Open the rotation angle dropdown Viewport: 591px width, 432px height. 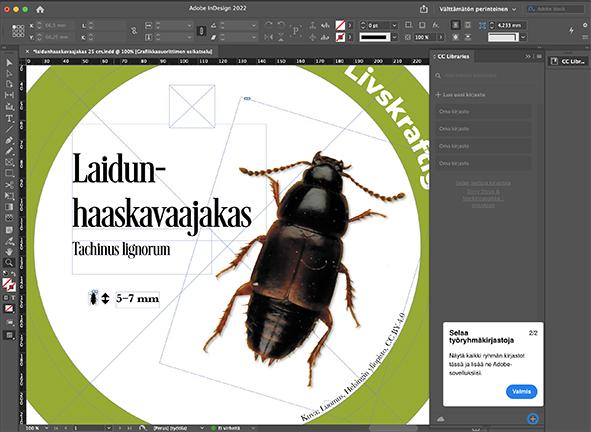tap(254, 25)
